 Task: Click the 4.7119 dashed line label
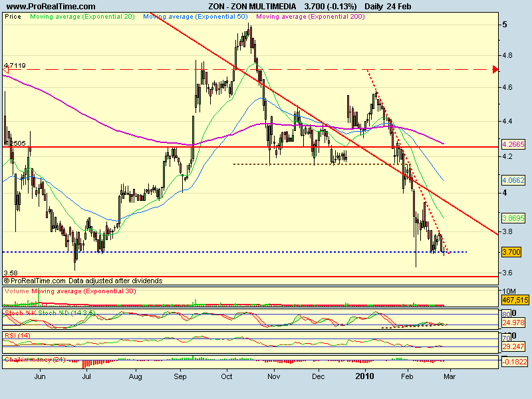[15, 65]
